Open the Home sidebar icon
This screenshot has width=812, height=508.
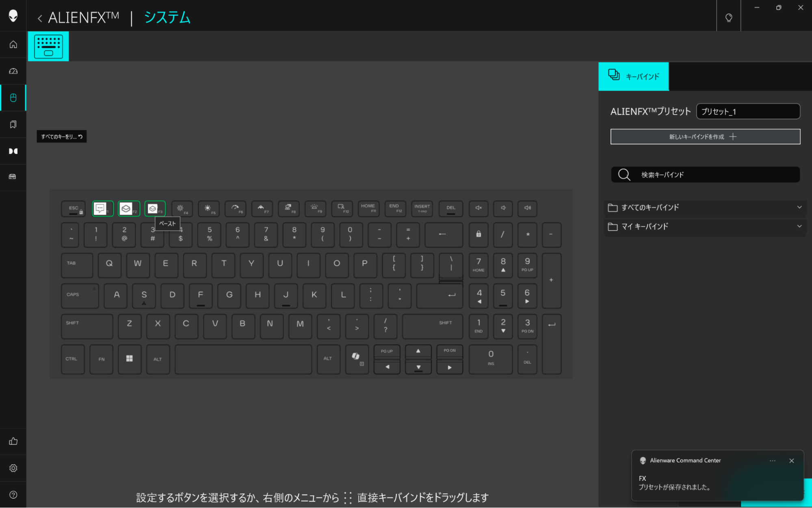pos(13,44)
